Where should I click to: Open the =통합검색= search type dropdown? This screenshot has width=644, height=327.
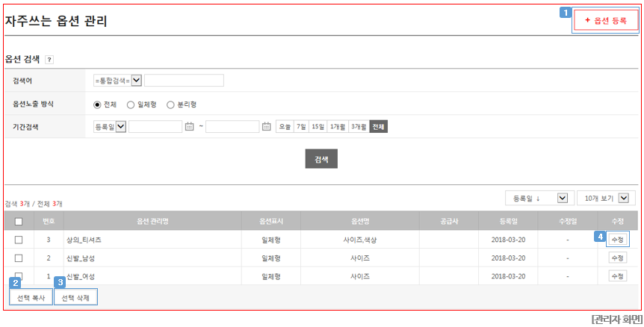coord(117,81)
